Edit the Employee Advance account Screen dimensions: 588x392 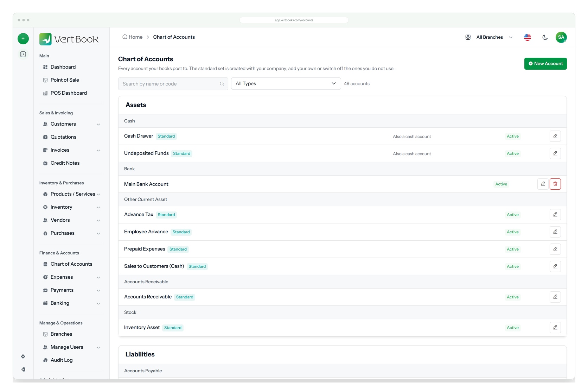pyautogui.click(x=555, y=232)
